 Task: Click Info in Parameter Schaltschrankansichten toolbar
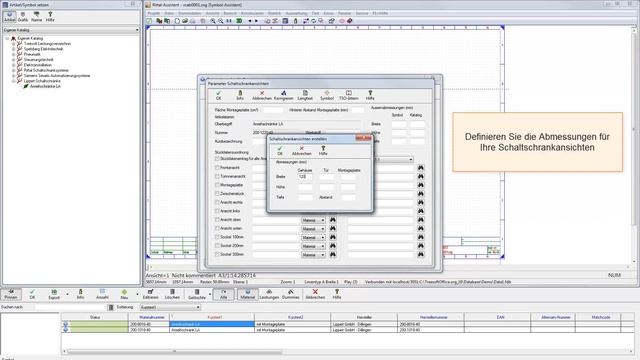tap(240, 96)
